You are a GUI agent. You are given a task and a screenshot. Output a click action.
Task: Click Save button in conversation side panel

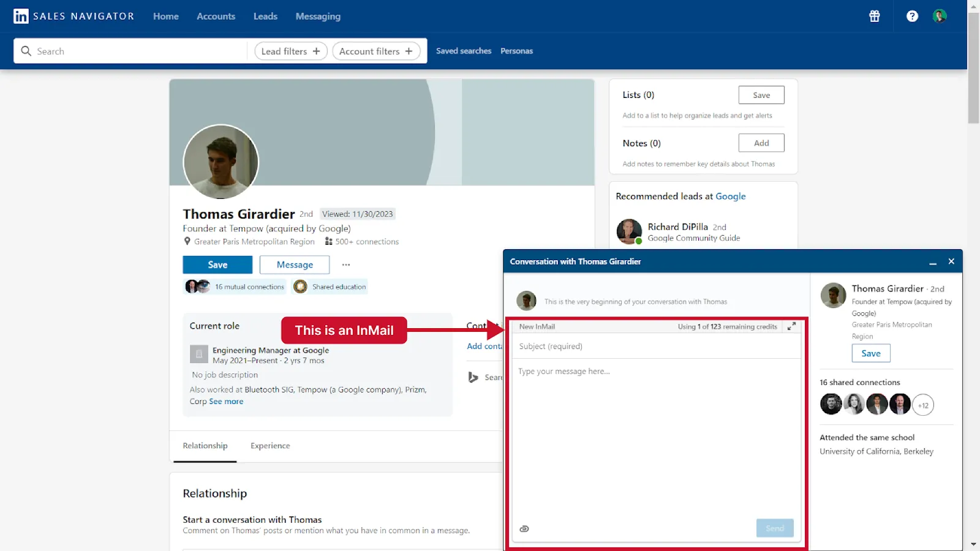pyautogui.click(x=871, y=353)
